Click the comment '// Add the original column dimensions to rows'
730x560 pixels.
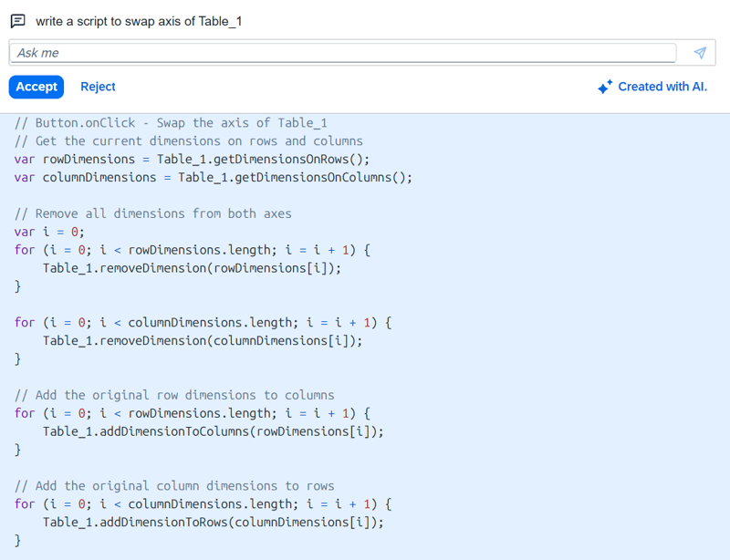coord(174,486)
